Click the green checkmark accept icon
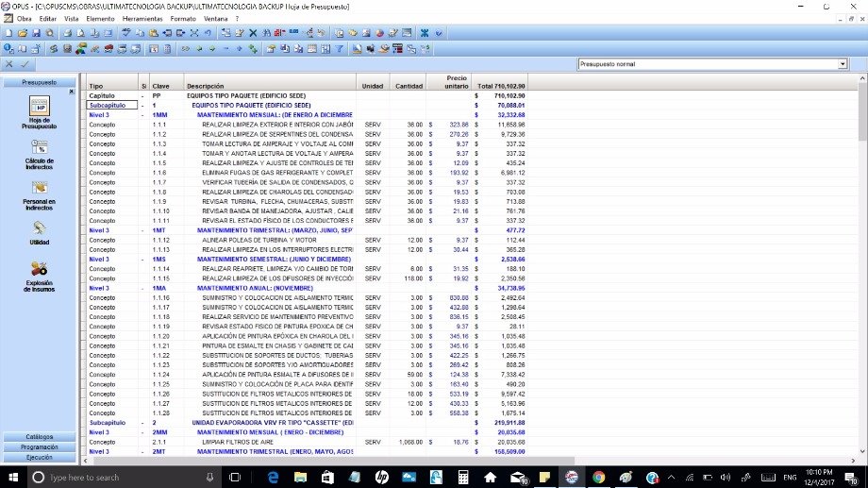Screen dimensions: 868x488 [25, 64]
